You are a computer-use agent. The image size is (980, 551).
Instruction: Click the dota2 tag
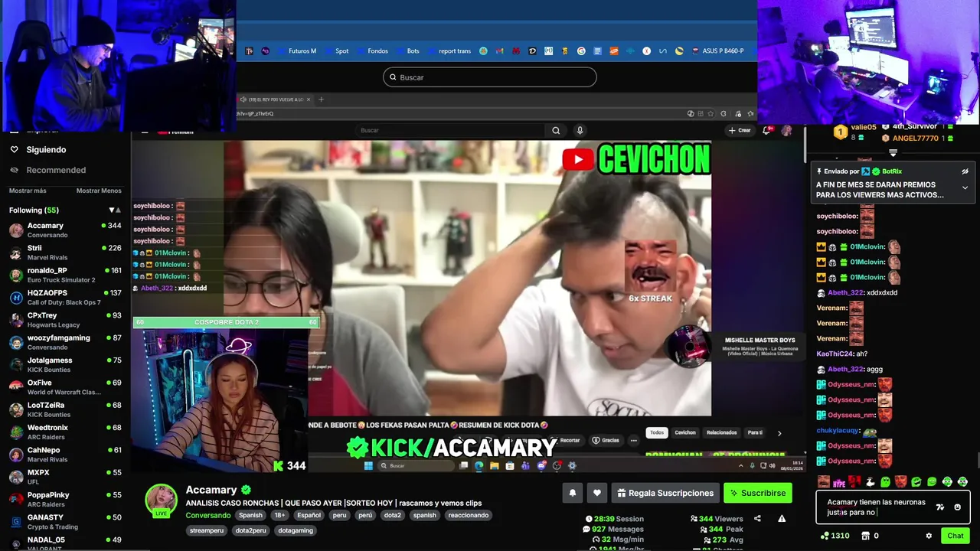pyautogui.click(x=393, y=515)
